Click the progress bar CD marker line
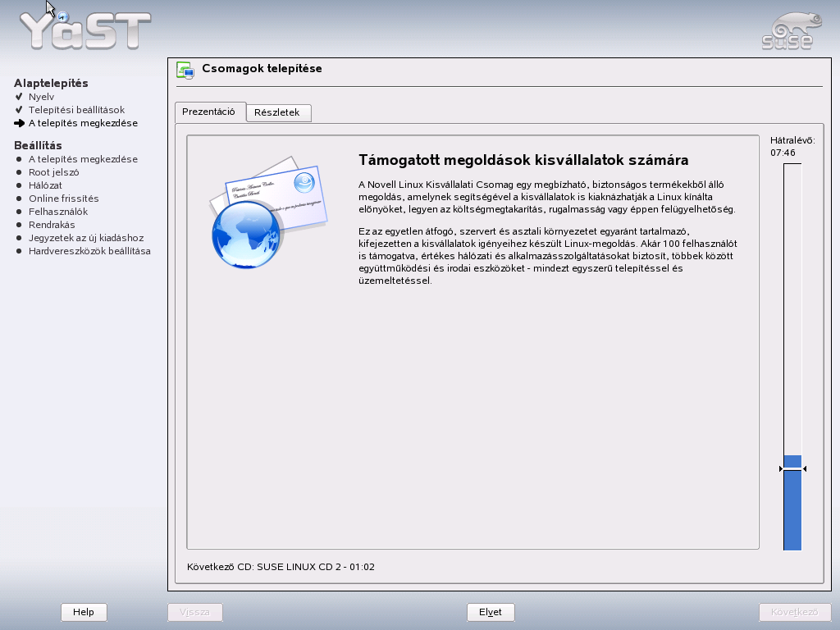The height and width of the screenshot is (630, 840). [792, 468]
